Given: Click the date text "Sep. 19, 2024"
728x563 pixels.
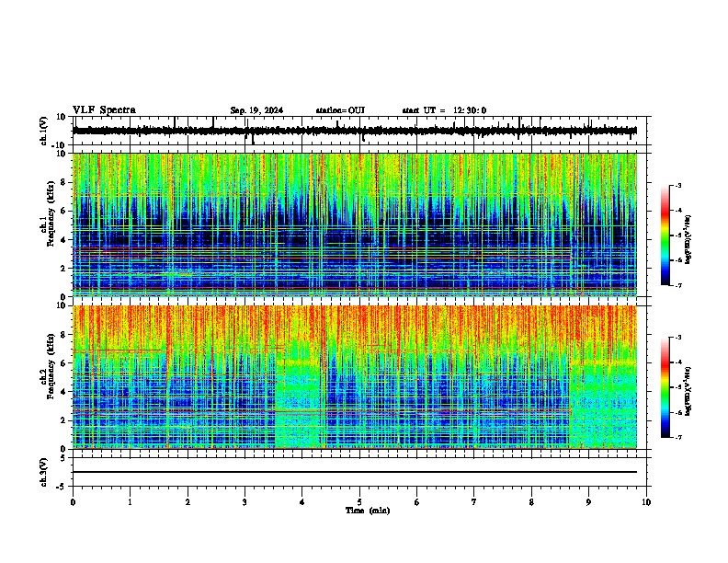Looking at the screenshot, I should coord(256,110).
